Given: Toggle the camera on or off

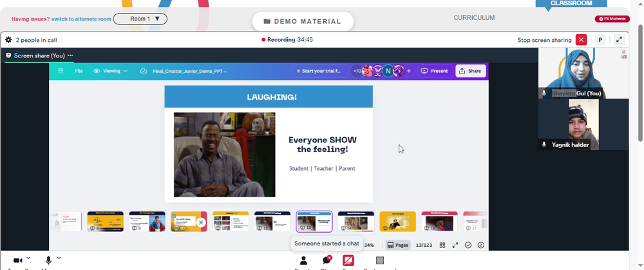Looking at the screenshot, I should coord(17,260).
